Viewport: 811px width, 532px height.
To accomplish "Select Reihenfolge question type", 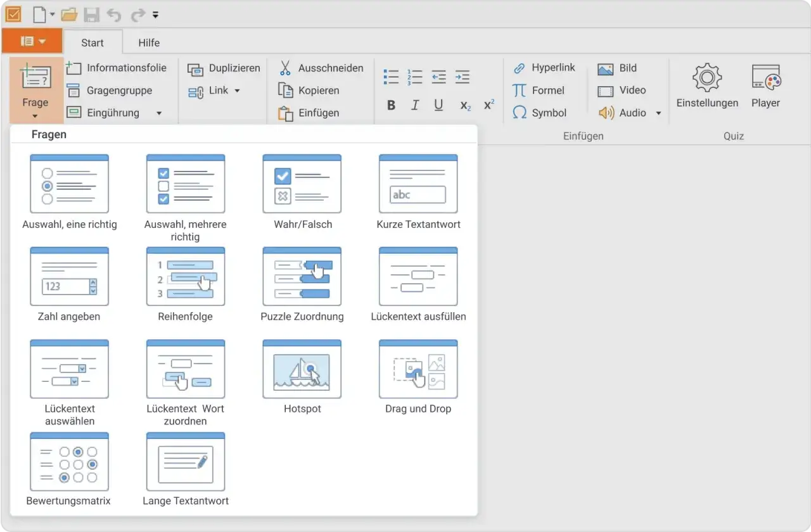I will click(x=186, y=284).
